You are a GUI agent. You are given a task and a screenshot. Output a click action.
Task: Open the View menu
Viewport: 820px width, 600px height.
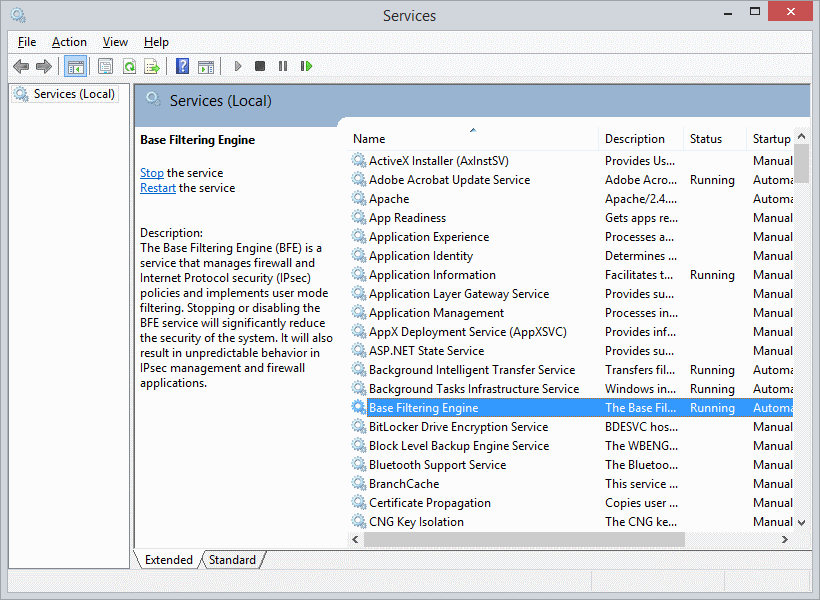[x=115, y=42]
